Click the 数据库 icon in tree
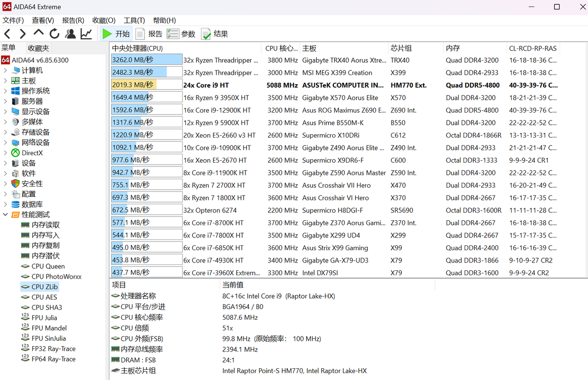Viewport: 588px width, 380px height. (15, 204)
